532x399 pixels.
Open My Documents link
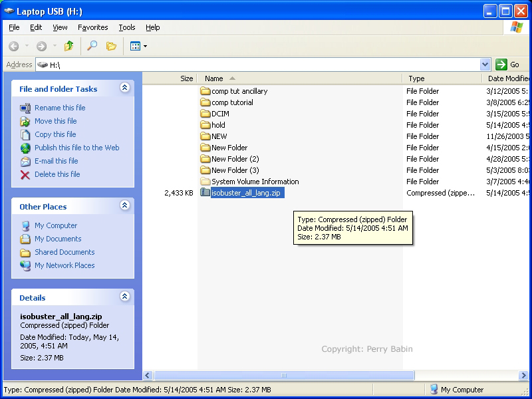58,239
